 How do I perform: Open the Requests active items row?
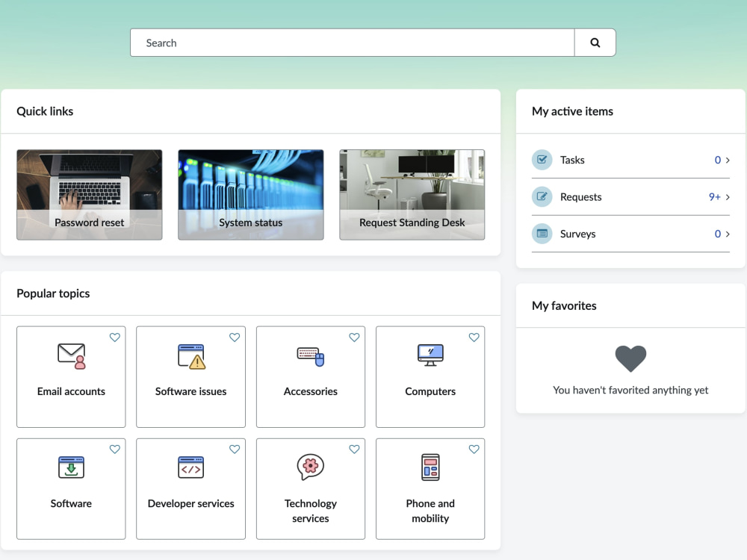click(630, 196)
